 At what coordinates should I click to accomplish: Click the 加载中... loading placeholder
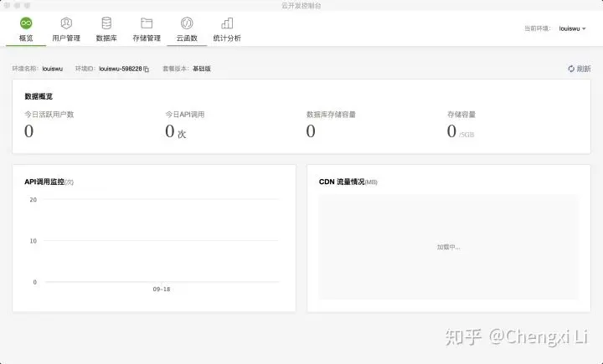(x=448, y=247)
